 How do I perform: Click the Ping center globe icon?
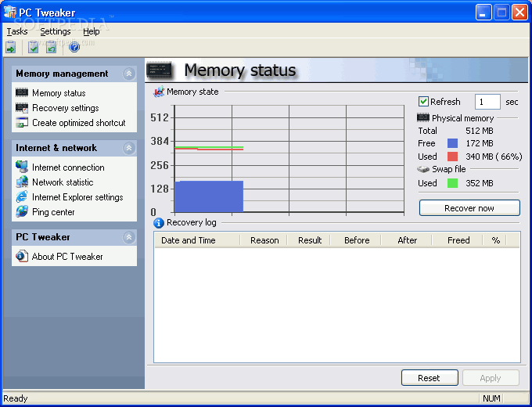click(x=22, y=211)
